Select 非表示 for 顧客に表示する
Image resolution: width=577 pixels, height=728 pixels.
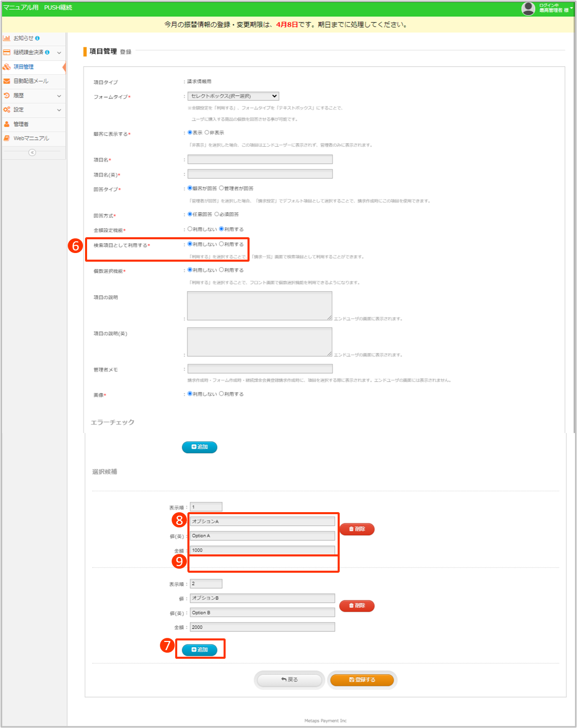click(207, 133)
